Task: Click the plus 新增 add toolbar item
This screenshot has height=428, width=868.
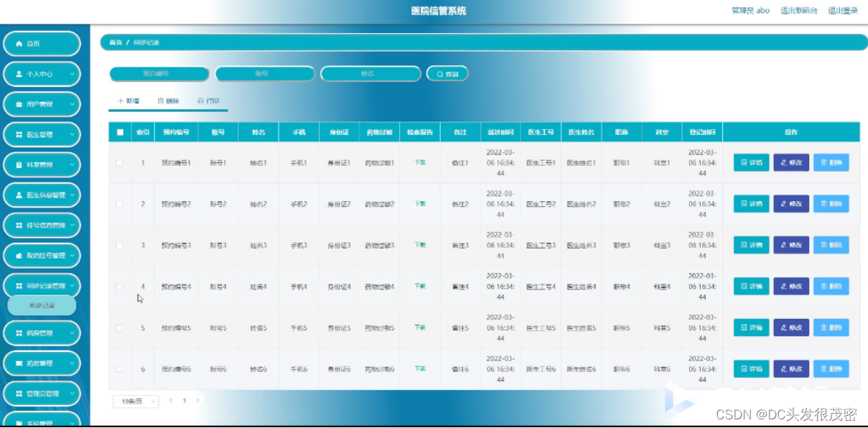Action: (x=129, y=101)
